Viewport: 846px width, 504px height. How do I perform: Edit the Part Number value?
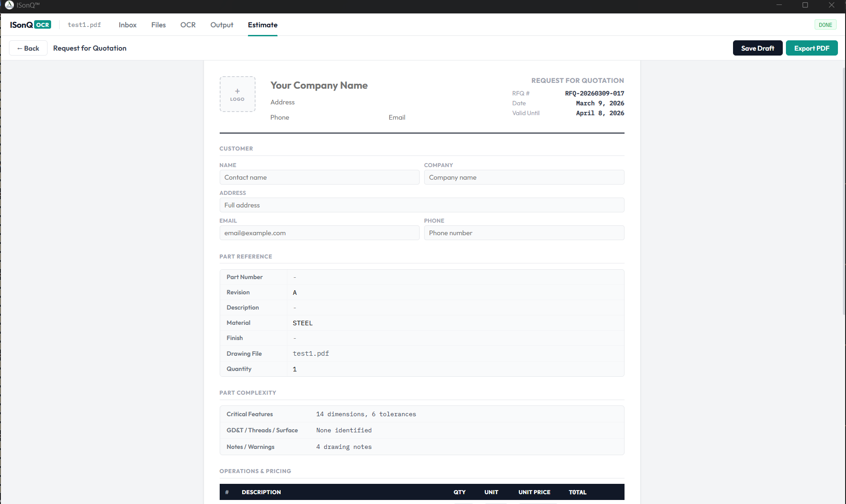pos(456,277)
